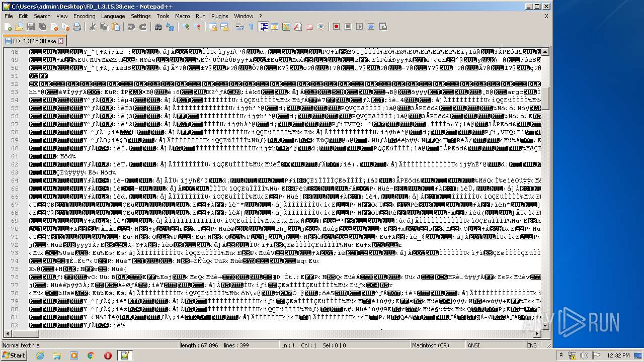The image size is (644, 362).
Task: Print the document using the printer icon
Action: click(x=77, y=27)
